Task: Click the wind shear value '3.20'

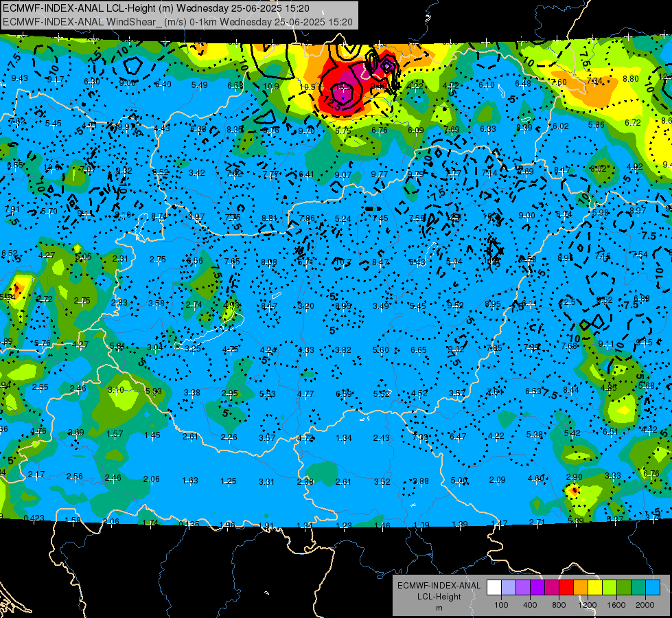Action: click(306, 306)
